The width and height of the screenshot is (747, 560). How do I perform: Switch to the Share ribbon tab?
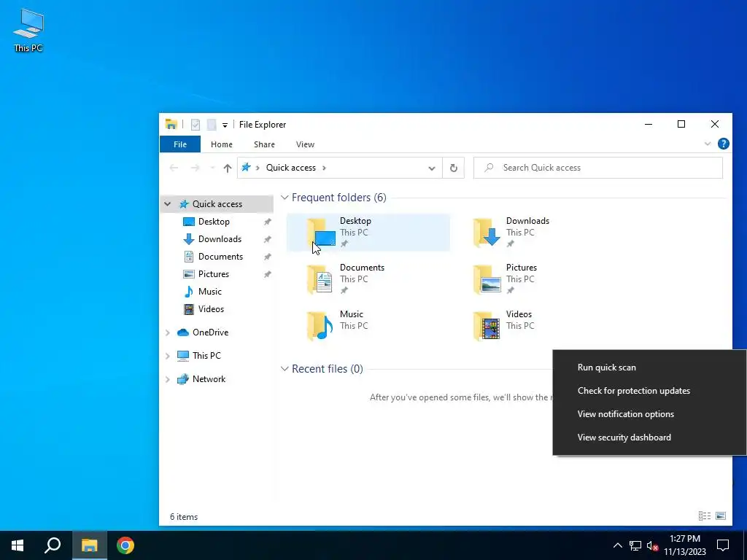click(264, 144)
